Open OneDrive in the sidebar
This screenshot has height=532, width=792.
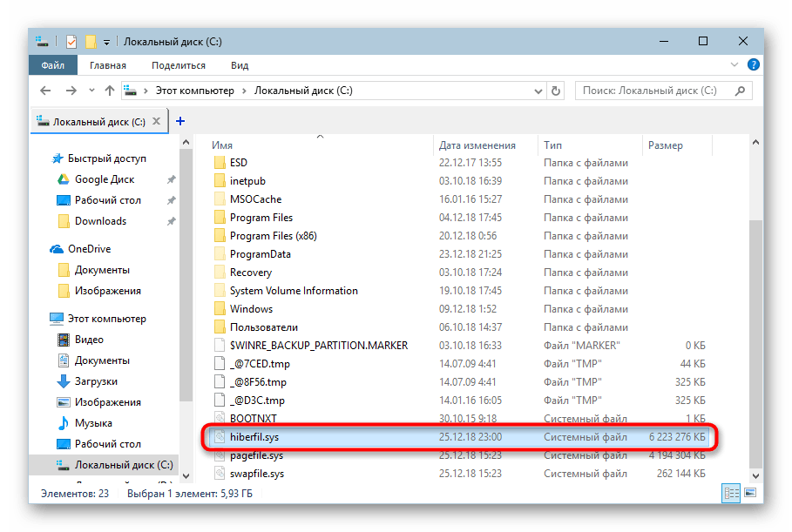click(x=90, y=249)
